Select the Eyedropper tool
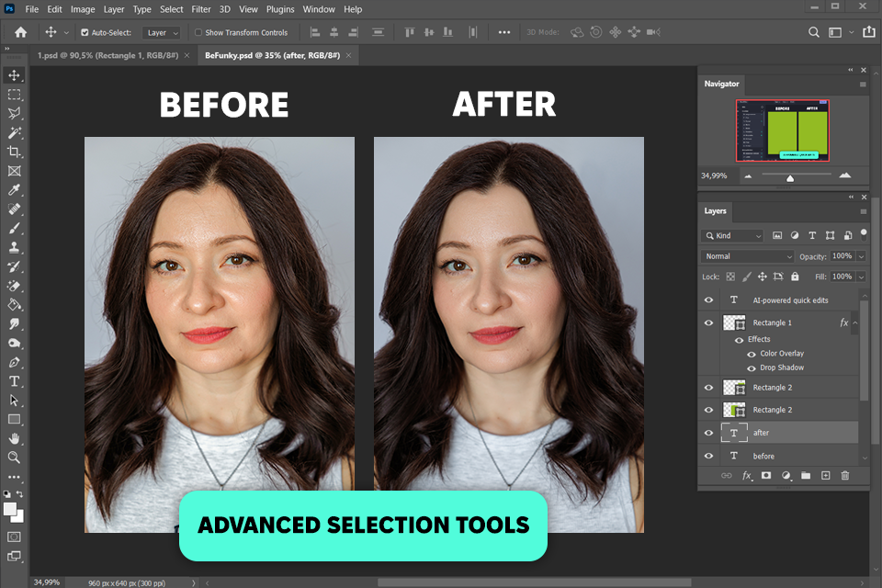The image size is (882, 588). [x=14, y=190]
